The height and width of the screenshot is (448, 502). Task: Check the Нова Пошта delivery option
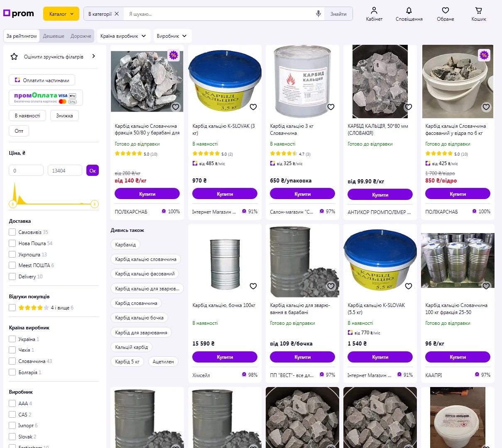pos(12,243)
